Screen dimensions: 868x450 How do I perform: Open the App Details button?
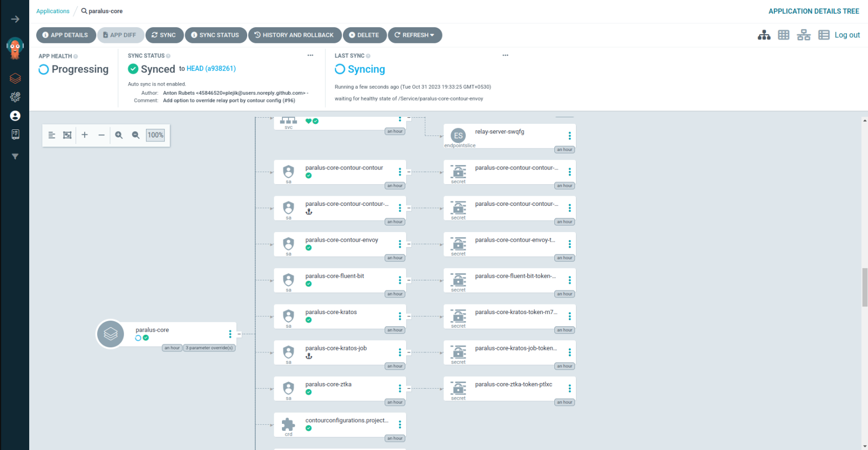pos(66,35)
